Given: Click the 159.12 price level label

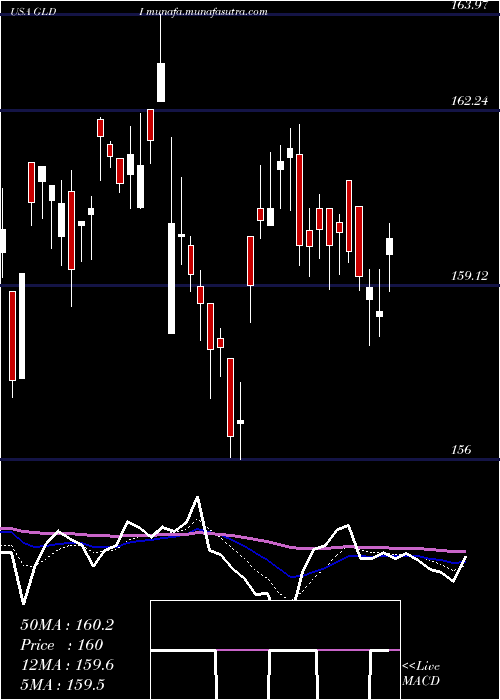Looking at the screenshot, I should (x=470, y=276).
